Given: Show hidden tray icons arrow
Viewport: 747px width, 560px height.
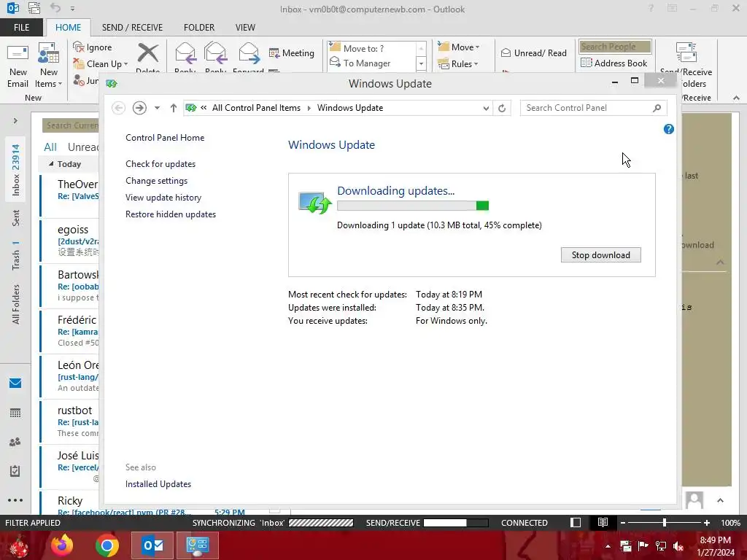Looking at the screenshot, I should tap(608, 546).
